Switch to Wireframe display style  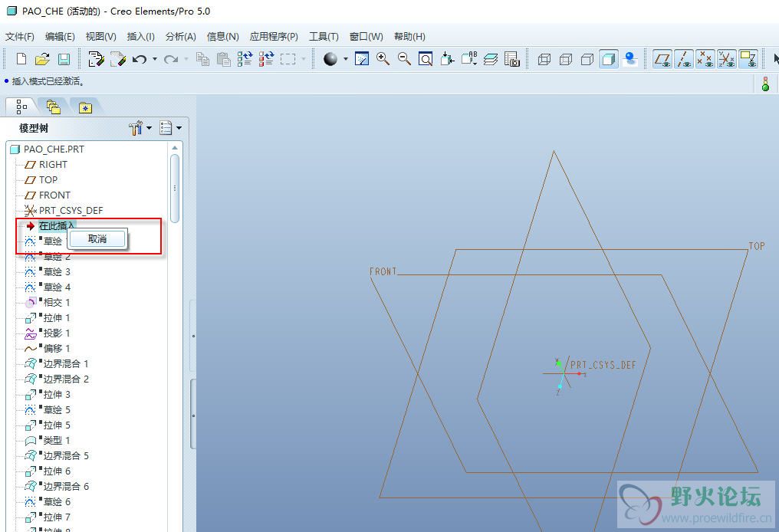(x=544, y=59)
